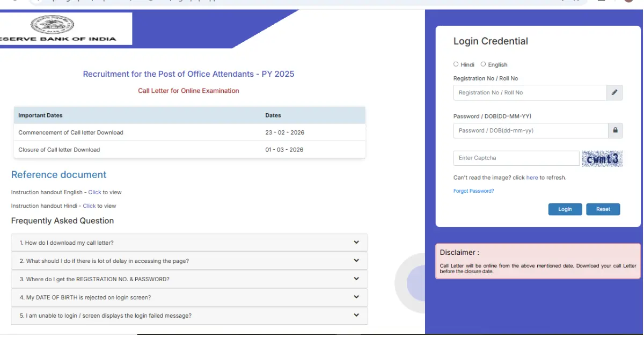Open the Forgot Password link
Image resolution: width=644 pixels, height=337 pixels.
coord(473,191)
